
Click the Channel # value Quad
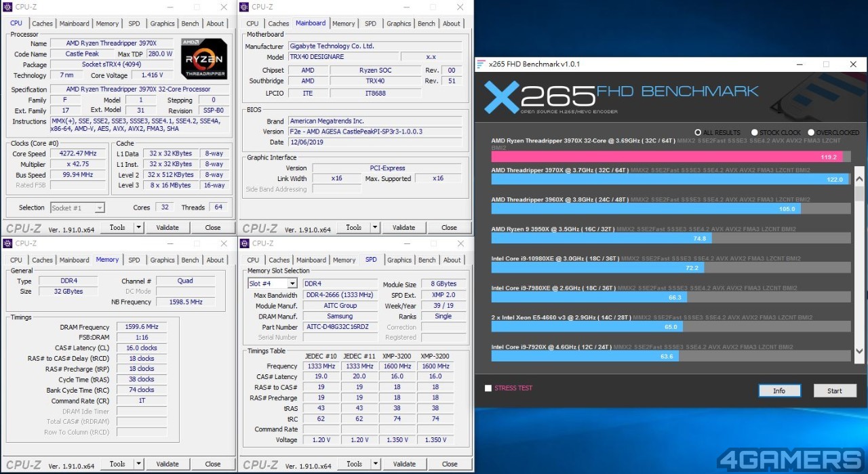(185, 281)
